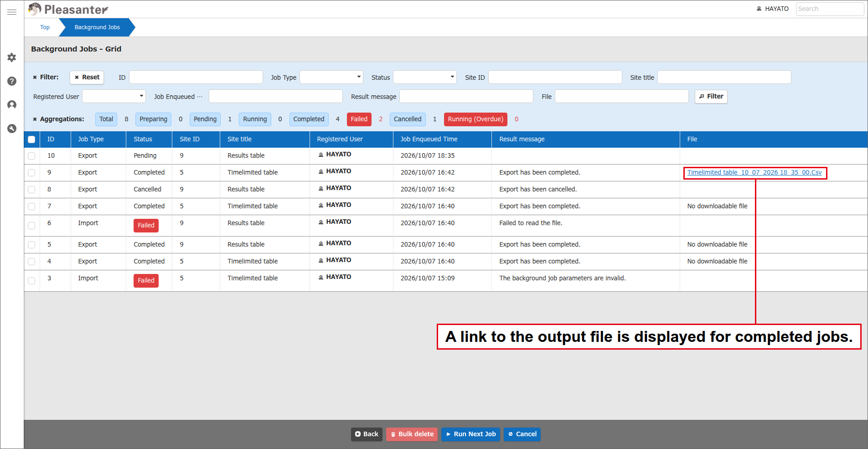Image resolution: width=868 pixels, height=449 pixels.
Task: Open the Job Type filter dropdown
Action: pos(331,77)
